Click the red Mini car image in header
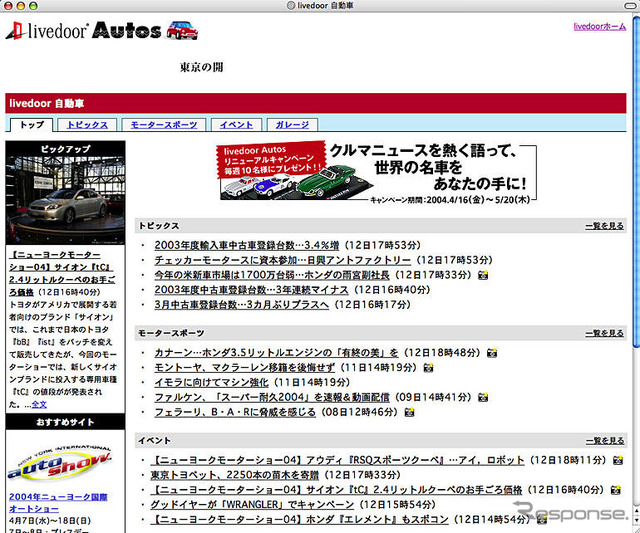Screen dimensions: 640x533 tap(182, 30)
